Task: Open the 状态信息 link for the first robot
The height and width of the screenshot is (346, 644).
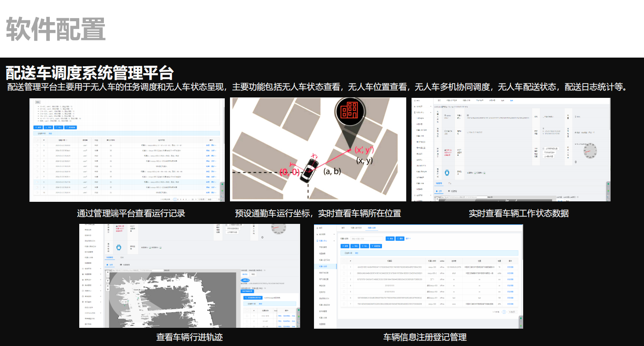Action: click(x=511, y=267)
